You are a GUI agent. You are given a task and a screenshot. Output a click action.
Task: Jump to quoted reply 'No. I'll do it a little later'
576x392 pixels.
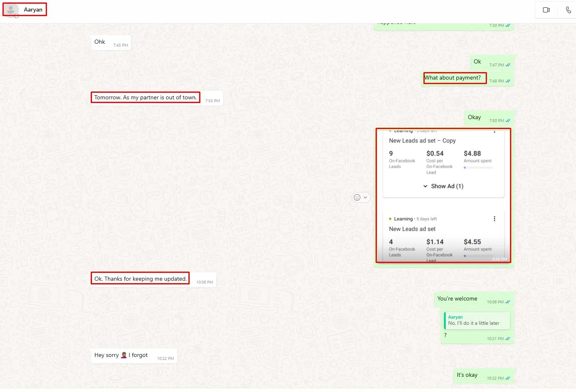477,320
